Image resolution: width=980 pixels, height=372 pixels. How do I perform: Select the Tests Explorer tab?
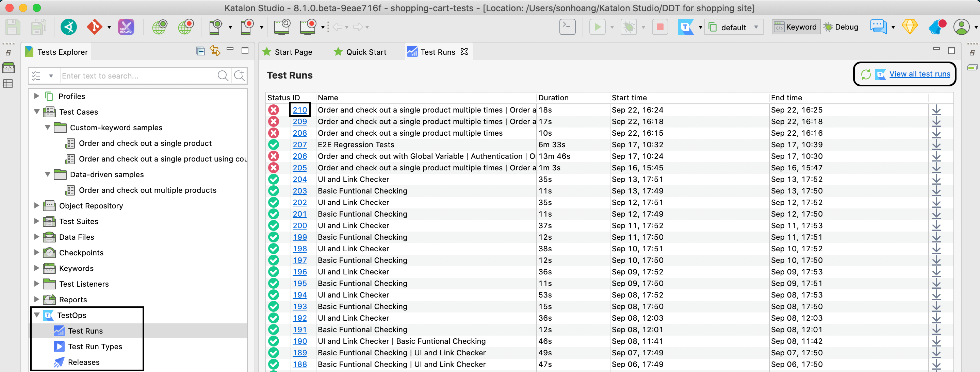(x=56, y=52)
